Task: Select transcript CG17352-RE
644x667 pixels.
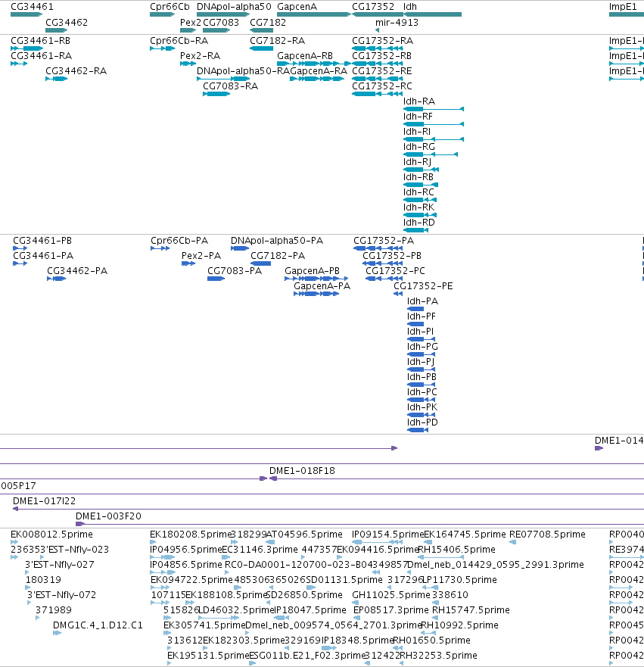Action: pos(378,79)
